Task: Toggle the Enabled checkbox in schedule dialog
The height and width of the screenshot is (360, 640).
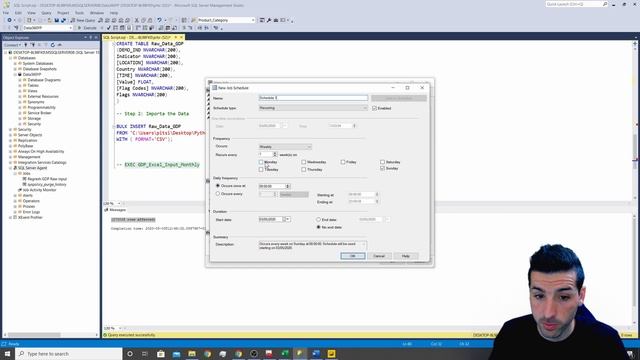Action: (x=374, y=108)
